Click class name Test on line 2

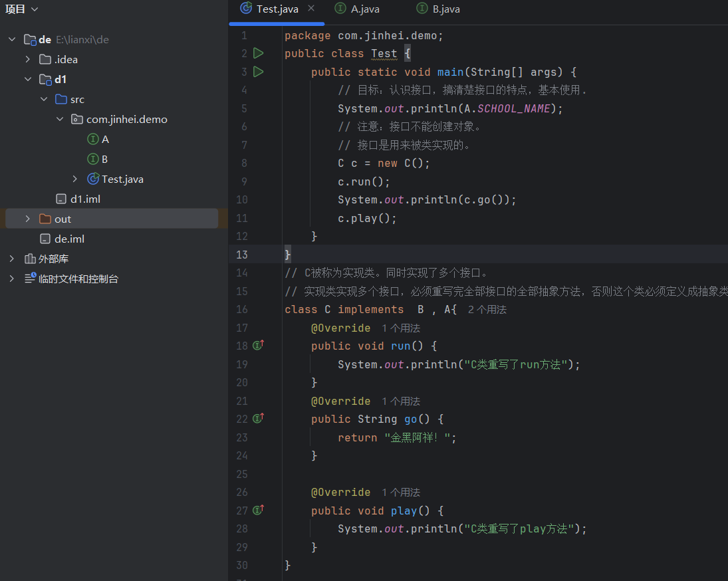click(x=384, y=54)
